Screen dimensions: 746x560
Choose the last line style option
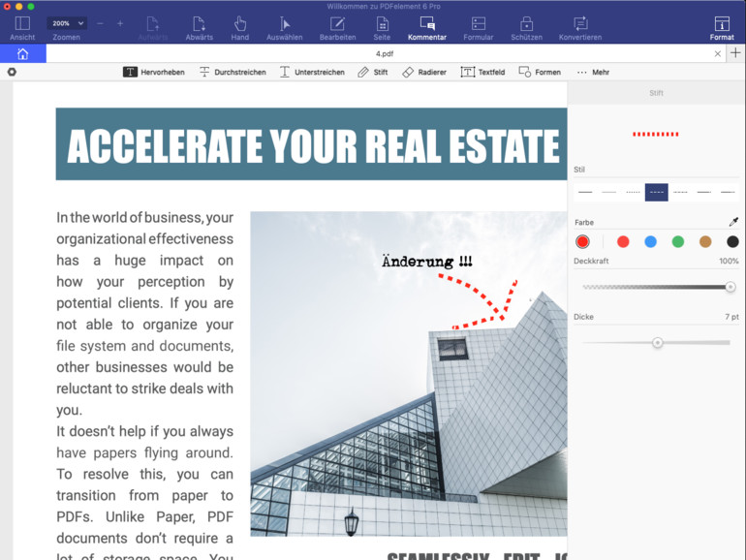pos(728,192)
